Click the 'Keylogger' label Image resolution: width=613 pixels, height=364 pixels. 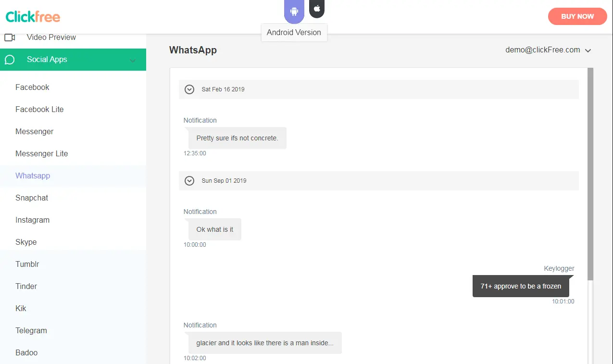pyautogui.click(x=559, y=268)
